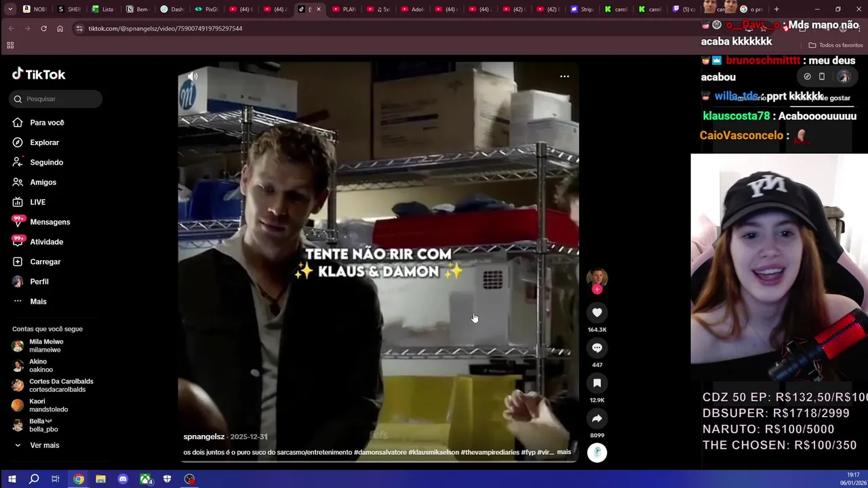868x488 pixels.
Task: Switch to the Stripe tab
Action: click(583, 9)
